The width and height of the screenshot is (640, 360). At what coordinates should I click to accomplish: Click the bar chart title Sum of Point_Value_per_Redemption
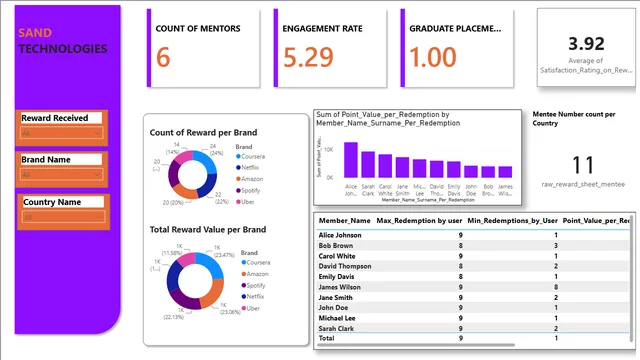click(x=388, y=119)
